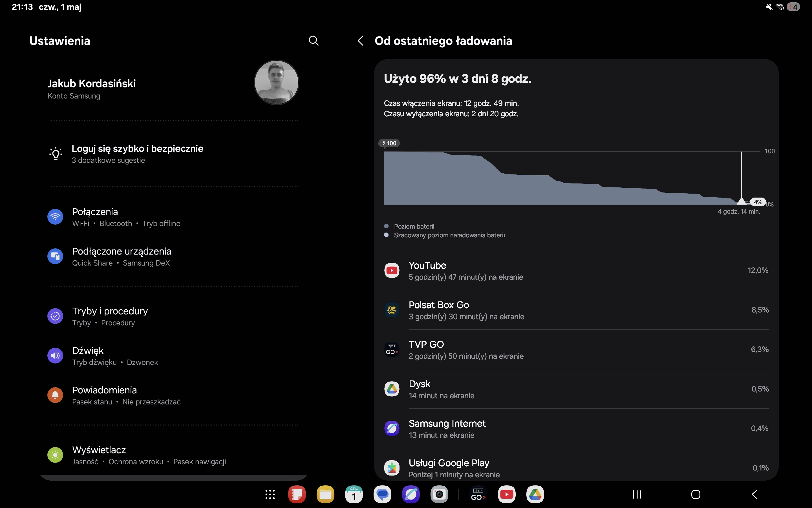812x508 pixels.
Task: Tap the recents navigation button
Action: point(637,494)
